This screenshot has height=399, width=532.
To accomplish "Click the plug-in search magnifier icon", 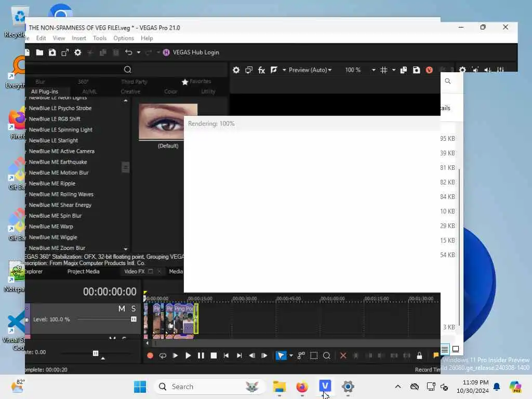I will (128, 70).
